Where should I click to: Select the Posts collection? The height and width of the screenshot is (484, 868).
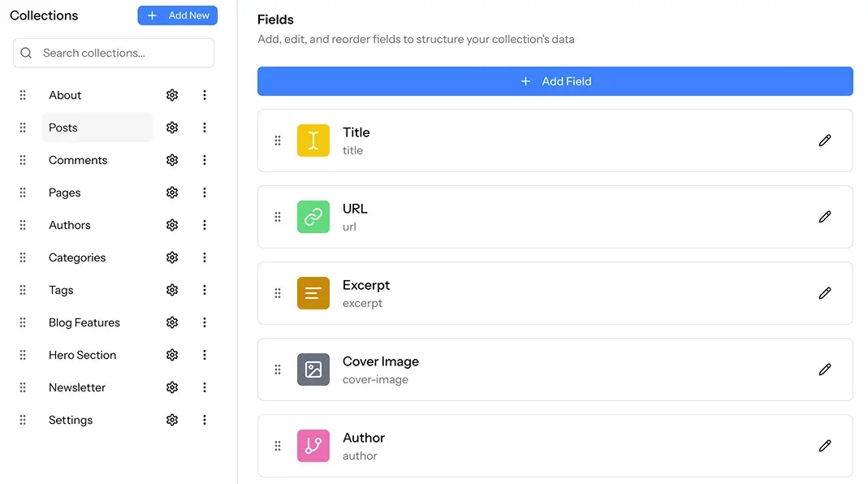point(97,127)
